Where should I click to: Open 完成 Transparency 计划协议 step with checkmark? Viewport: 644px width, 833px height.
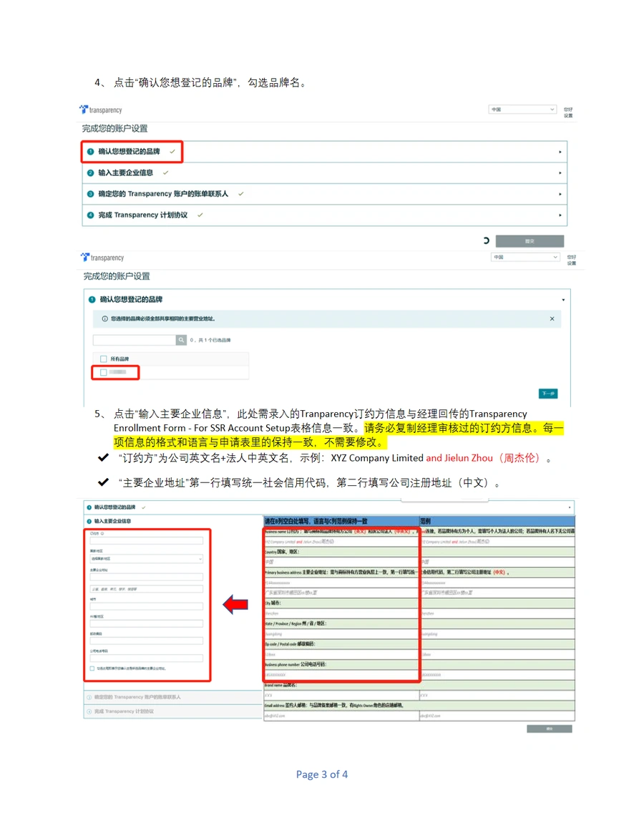pyautogui.click(x=325, y=215)
